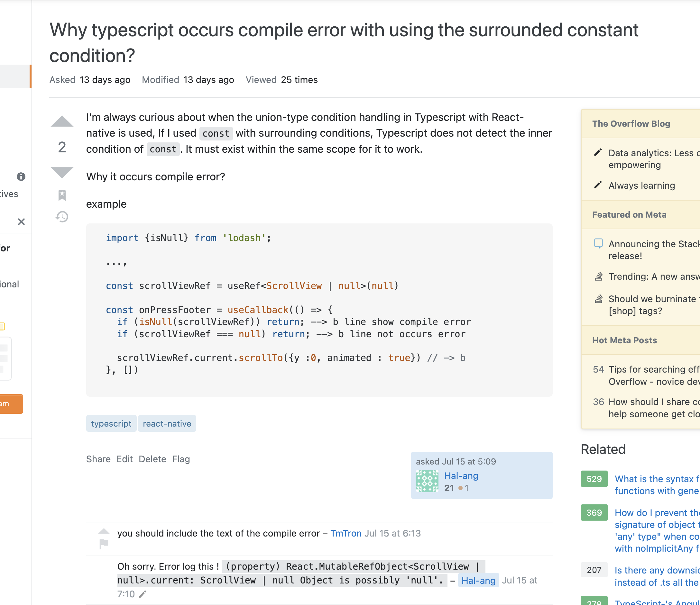Flag the question
This screenshot has height=605, width=700.
click(x=181, y=459)
